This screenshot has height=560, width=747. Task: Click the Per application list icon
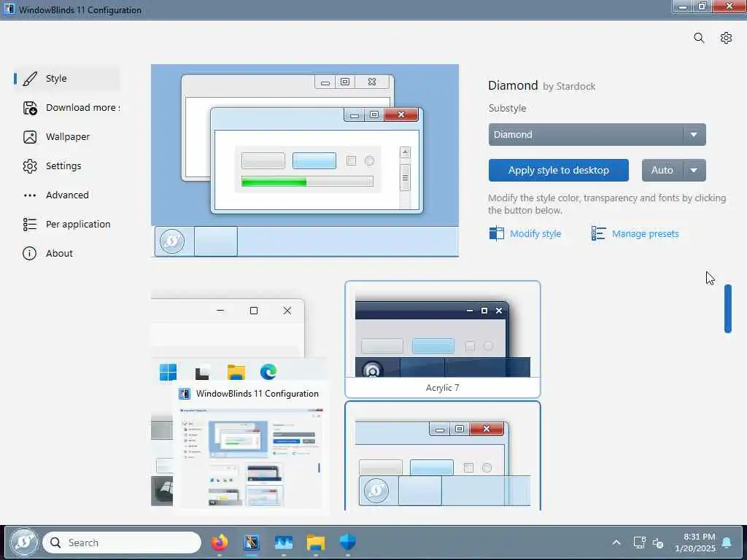coord(30,225)
